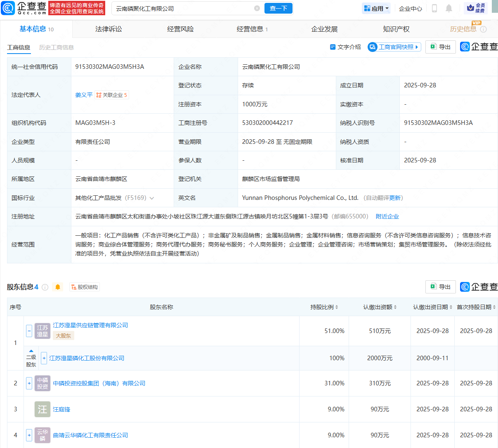Image resolution: width=498 pixels, height=448 pixels.
Task: Expand the 中磷投资控股集团 shareholder row
Action: point(29,383)
